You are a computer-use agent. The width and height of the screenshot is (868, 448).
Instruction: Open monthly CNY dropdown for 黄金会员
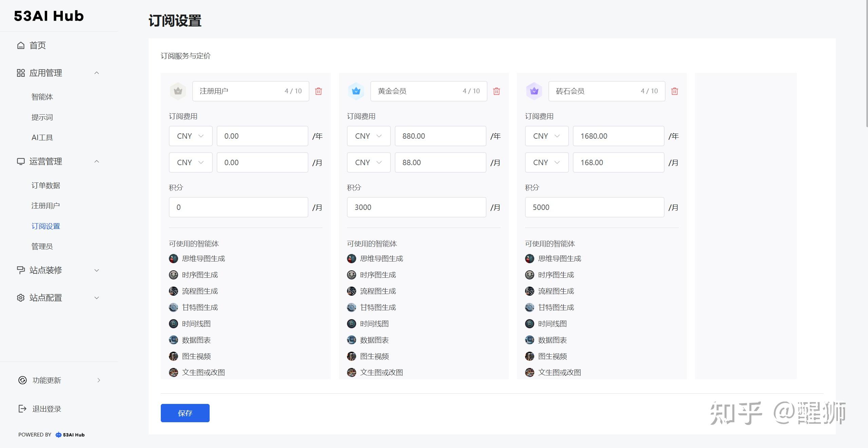coord(368,162)
